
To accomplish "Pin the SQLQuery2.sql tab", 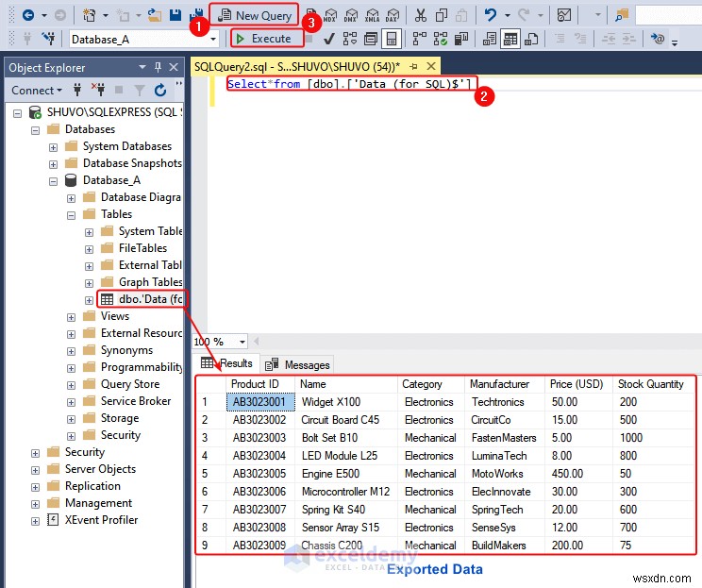I will tap(413, 67).
